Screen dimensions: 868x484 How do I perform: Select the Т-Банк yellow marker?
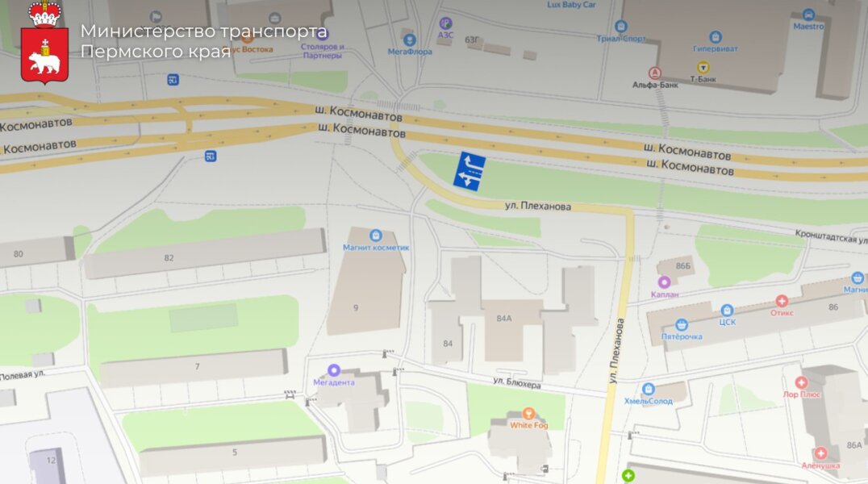click(703, 68)
